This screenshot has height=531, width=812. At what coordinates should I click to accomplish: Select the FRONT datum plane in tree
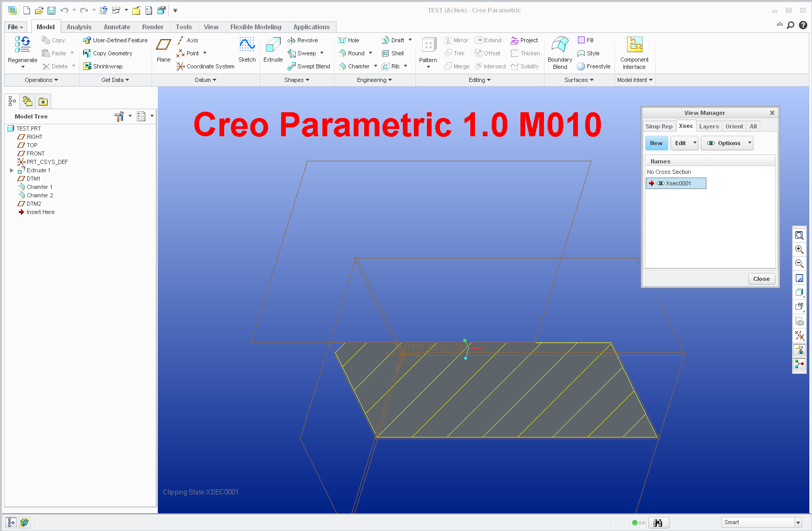(36, 154)
